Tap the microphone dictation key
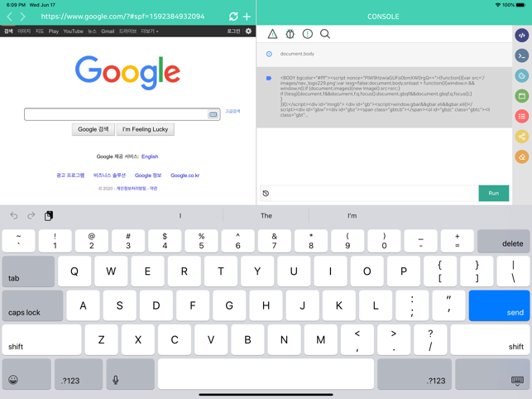 pyautogui.click(x=130, y=374)
